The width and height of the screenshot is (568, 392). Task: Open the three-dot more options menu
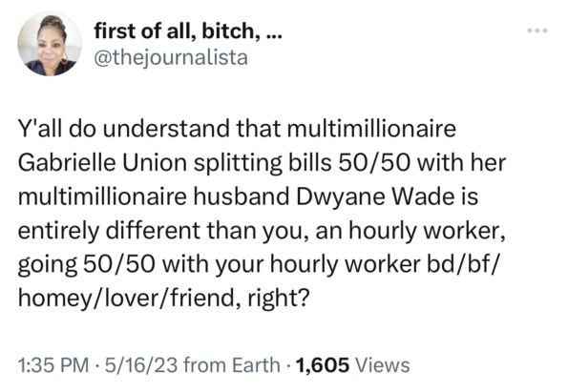point(537,31)
